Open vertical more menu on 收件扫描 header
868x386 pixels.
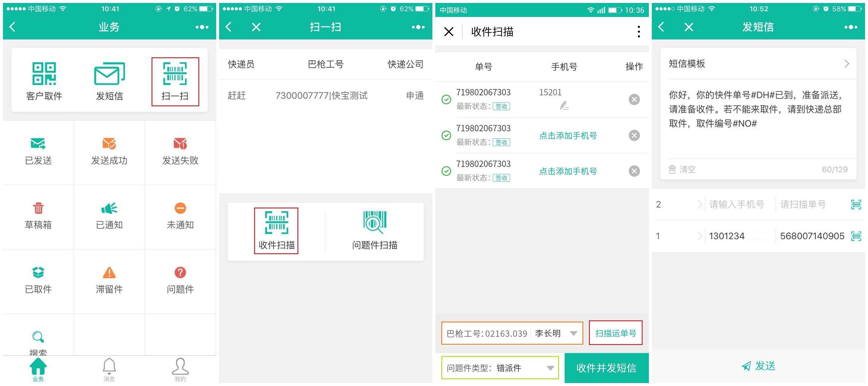(638, 32)
